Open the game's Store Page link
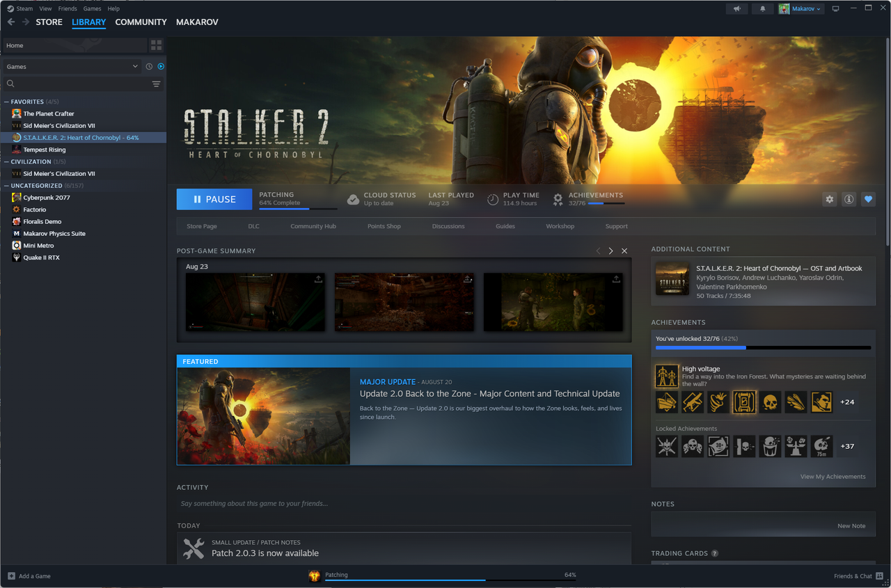 point(202,226)
